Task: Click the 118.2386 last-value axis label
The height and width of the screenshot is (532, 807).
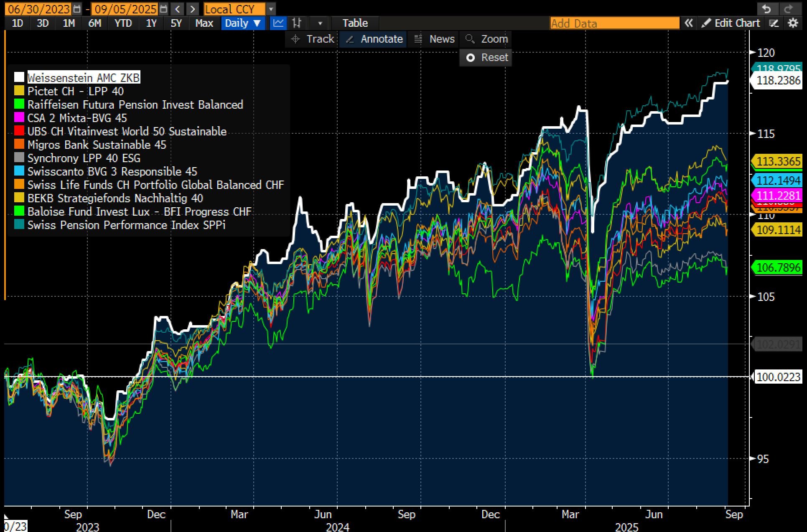Action: click(x=777, y=80)
